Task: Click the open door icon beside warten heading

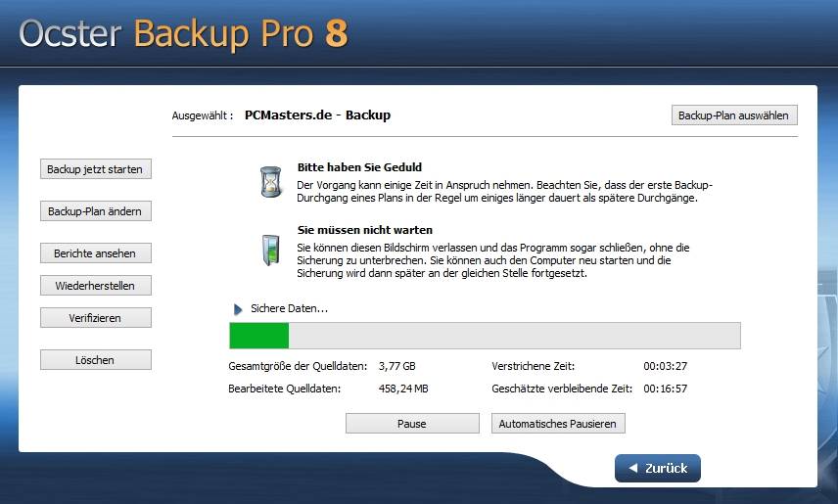Action: [271, 250]
